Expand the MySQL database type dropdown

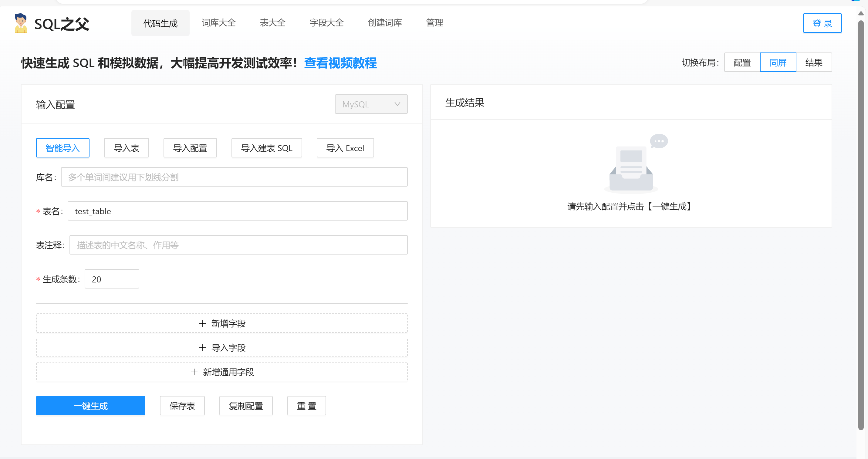(371, 104)
